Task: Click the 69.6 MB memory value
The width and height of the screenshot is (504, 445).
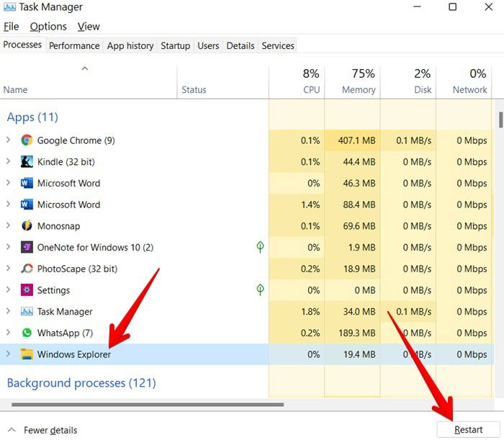Action: (x=359, y=226)
